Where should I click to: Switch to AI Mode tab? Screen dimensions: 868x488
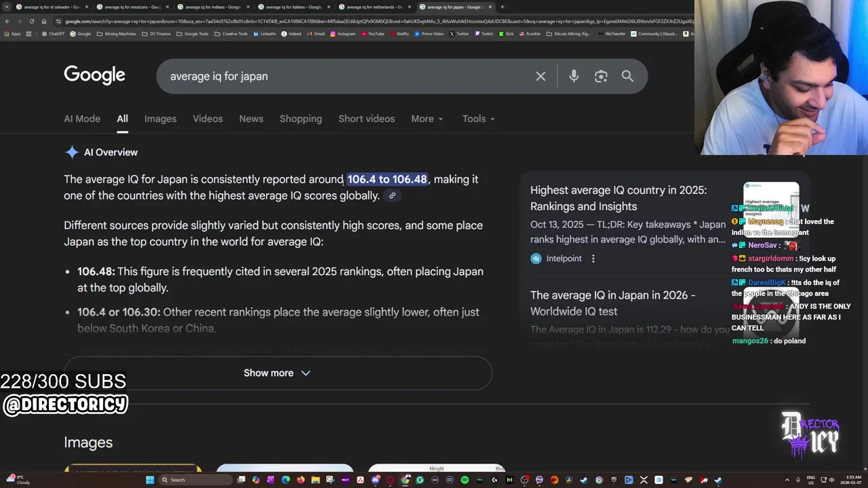coord(82,119)
